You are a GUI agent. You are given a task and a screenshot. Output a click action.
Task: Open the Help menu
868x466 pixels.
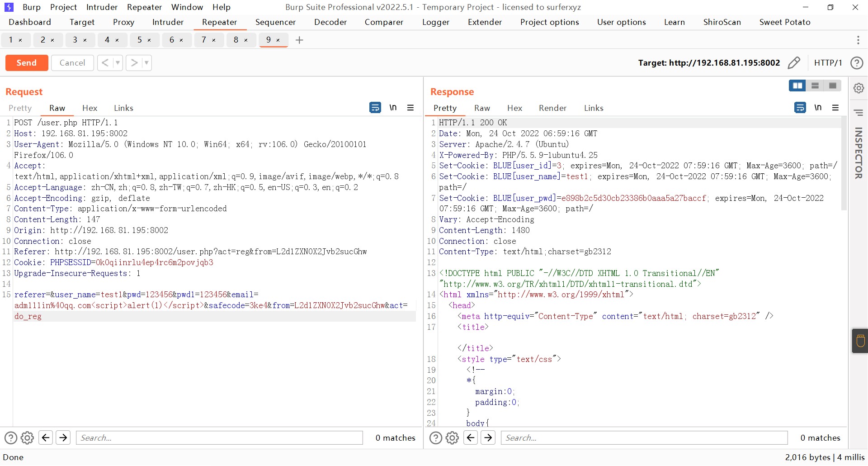222,7
